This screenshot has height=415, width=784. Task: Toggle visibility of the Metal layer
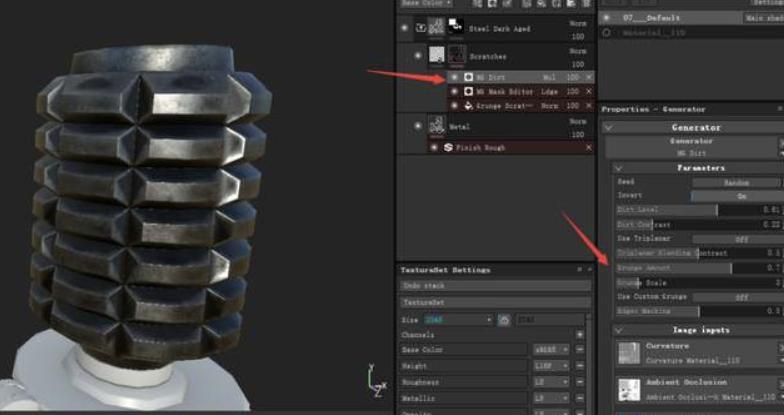(417, 126)
